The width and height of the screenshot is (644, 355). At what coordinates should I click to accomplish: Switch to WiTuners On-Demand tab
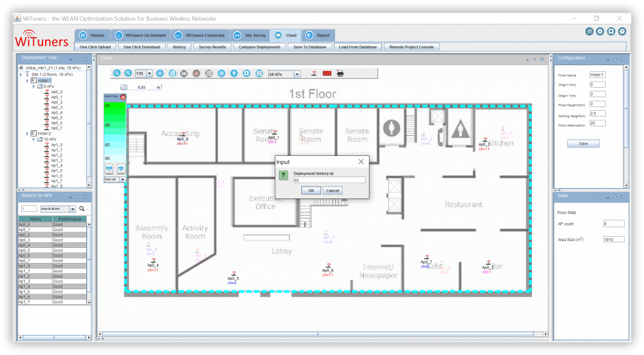tap(141, 36)
